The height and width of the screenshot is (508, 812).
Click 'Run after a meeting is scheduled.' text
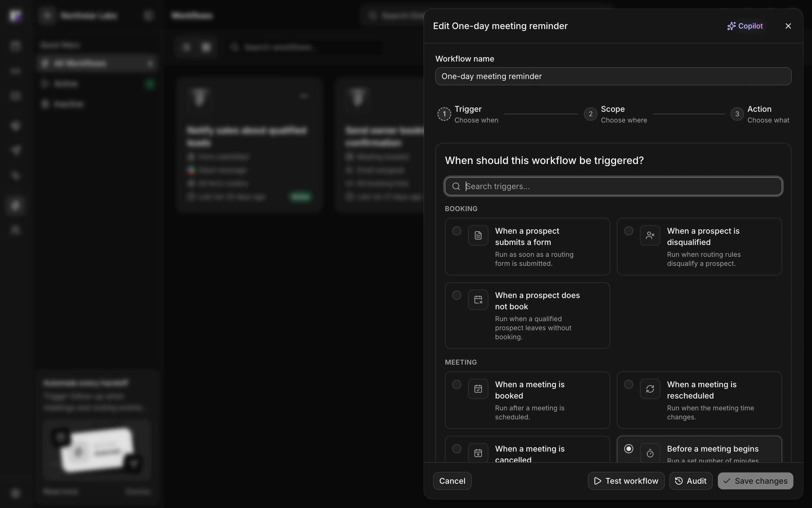pyautogui.click(x=529, y=413)
